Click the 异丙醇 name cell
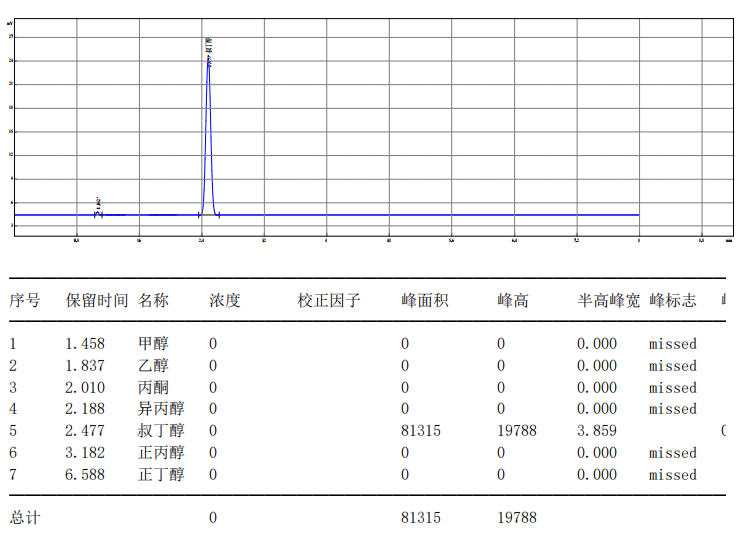Screen dimensions: 748x535 tap(161, 409)
